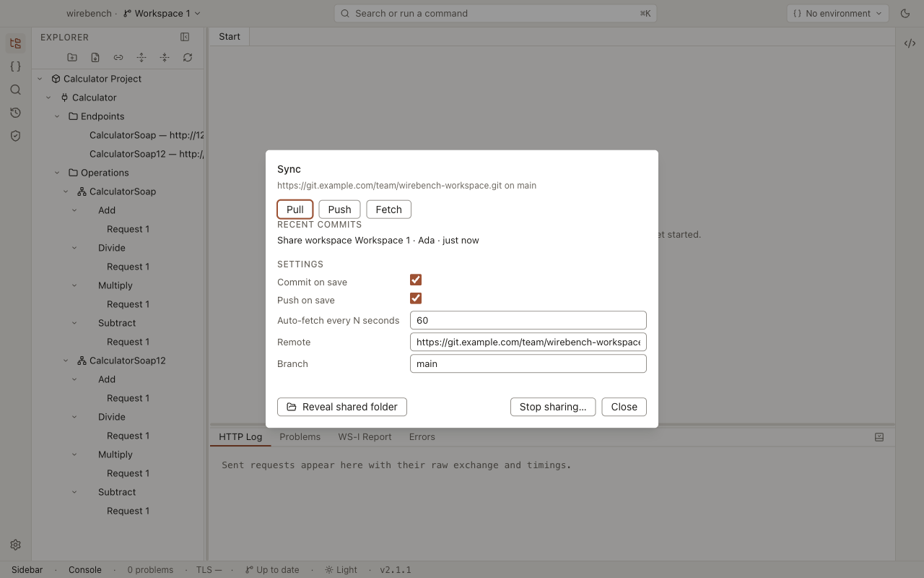The image size is (924, 578).
Task: Click the import file icon in Explorer toolbar
Action: click(95, 57)
